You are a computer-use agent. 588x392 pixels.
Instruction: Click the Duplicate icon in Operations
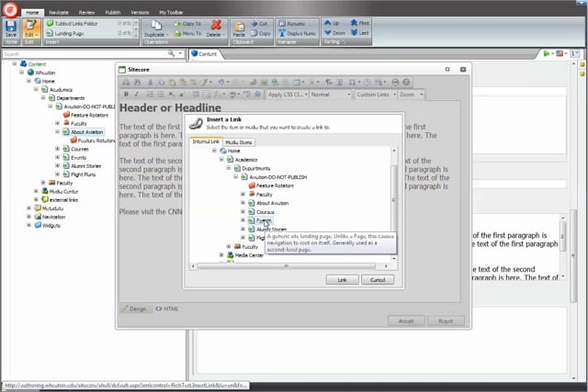coord(154,26)
